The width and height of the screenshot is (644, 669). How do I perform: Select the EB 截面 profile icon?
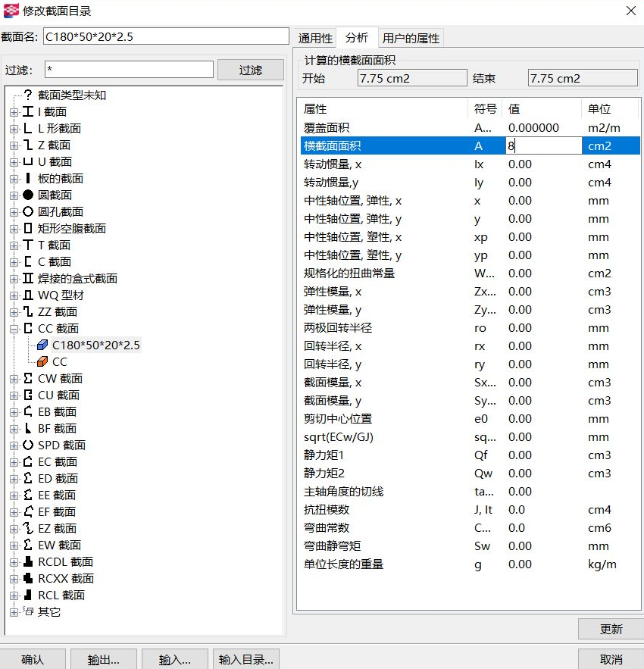click(x=28, y=411)
